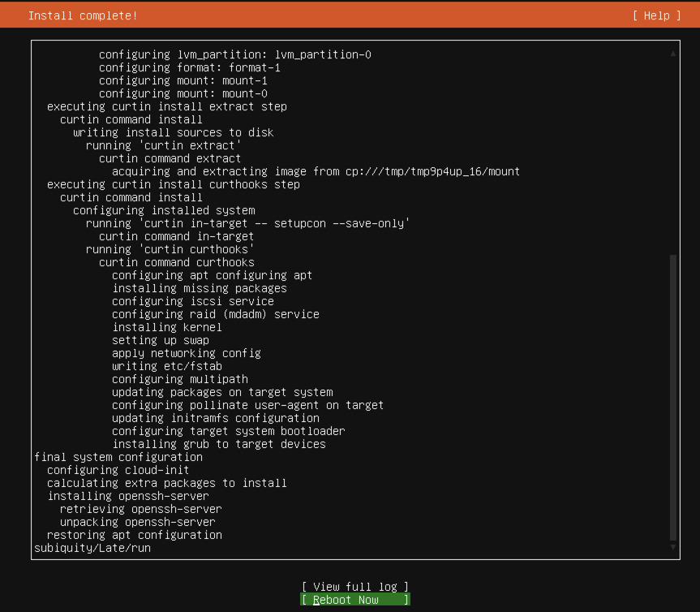Click the scrollbar up arrow in log
700x612 pixels.
(x=672, y=54)
